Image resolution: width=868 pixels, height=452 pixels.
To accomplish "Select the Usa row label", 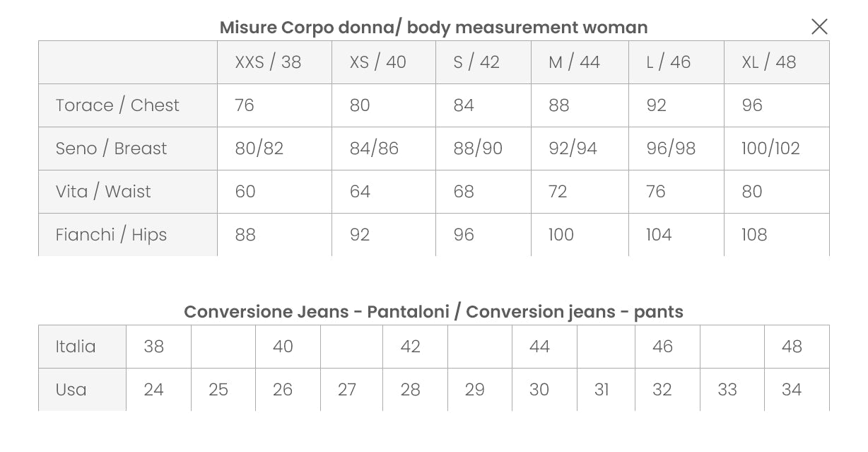I will click(x=71, y=390).
